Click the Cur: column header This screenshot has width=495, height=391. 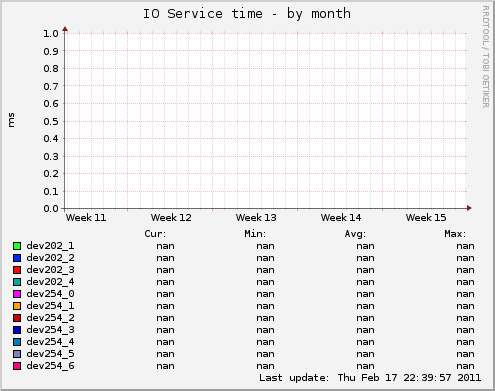(155, 234)
